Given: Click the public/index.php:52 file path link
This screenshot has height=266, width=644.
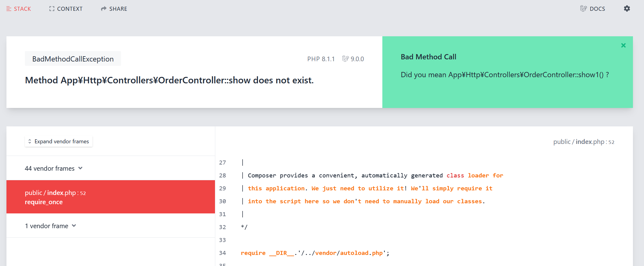Looking at the screenshot, I should point(584,142).
